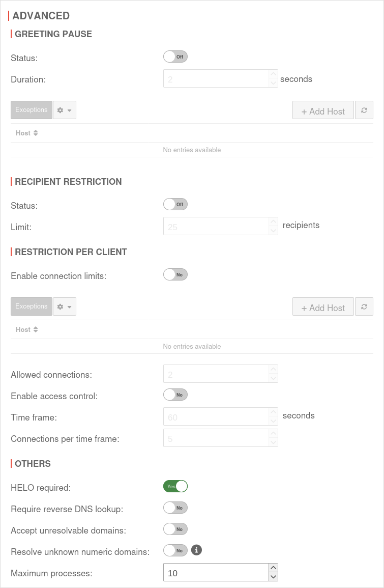Open gear settings menu in Greeting Pause

pos(65,110)
